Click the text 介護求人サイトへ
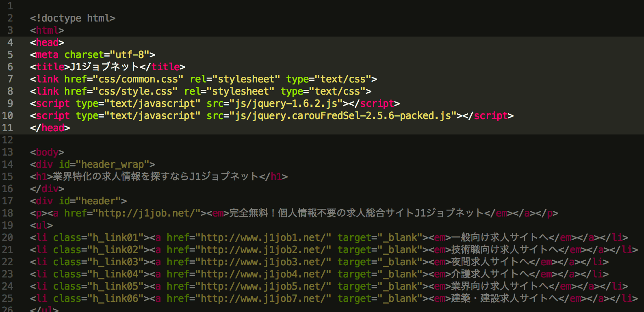The image size is (644, 312). click(x=490, y=274)
